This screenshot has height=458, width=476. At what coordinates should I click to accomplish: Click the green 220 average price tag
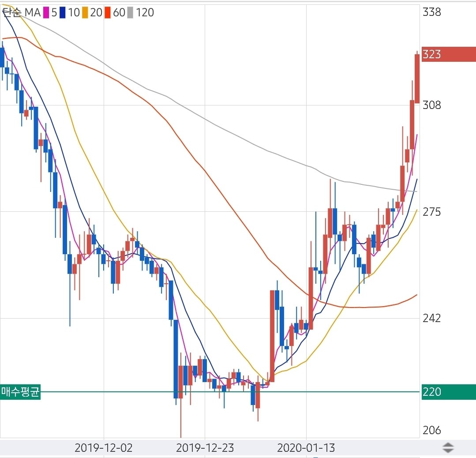tap(448, 392)
